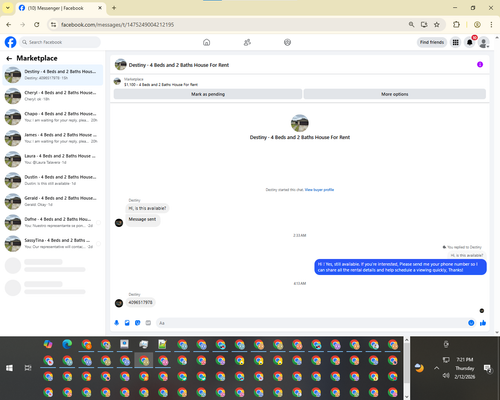Open Dustin conversation in the list

point(53,180)
